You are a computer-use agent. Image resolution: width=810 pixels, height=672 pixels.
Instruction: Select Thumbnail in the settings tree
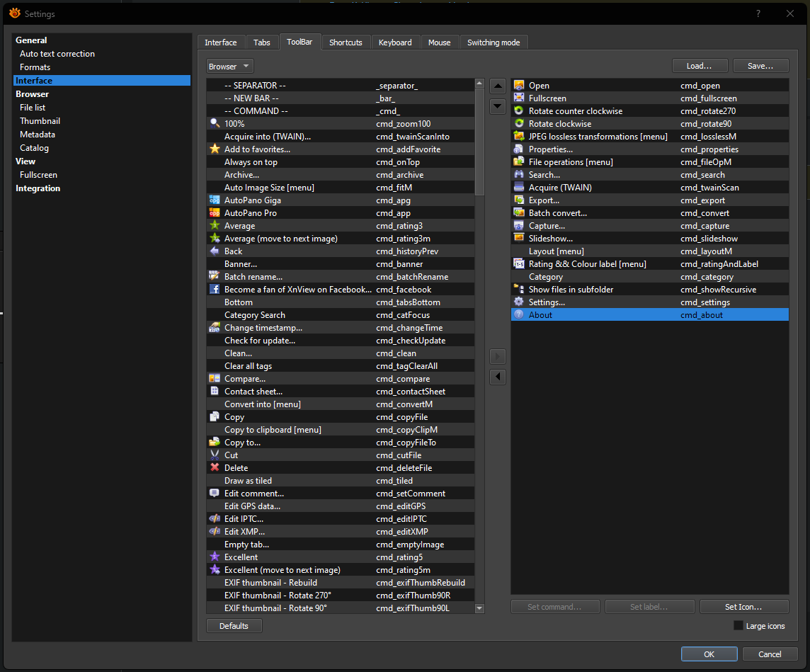click(x=40, y=121)
